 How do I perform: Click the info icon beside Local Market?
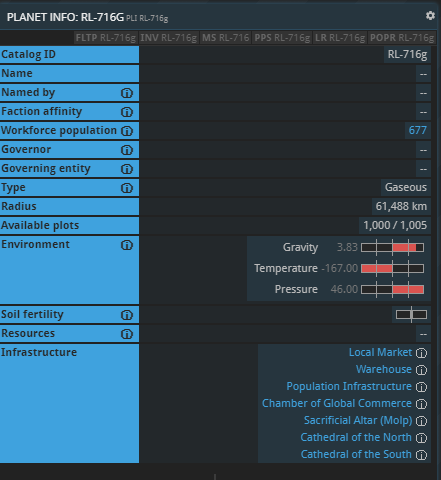coord(421,353)
